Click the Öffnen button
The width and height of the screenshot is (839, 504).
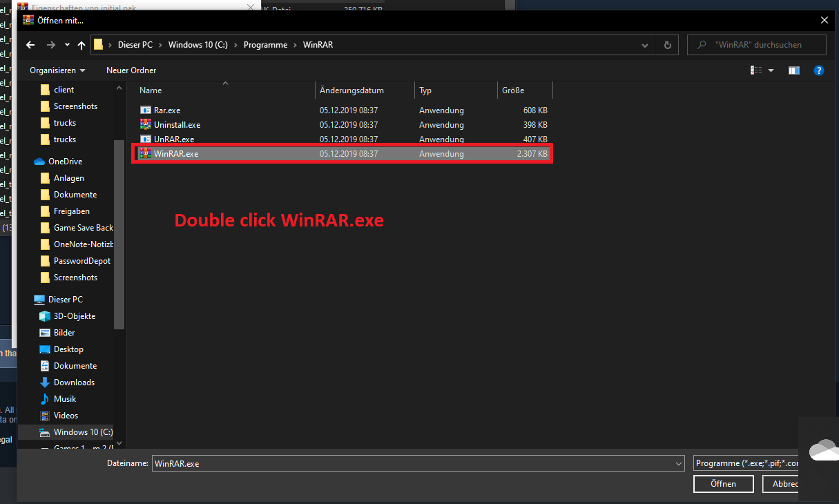tap(723, 484)
